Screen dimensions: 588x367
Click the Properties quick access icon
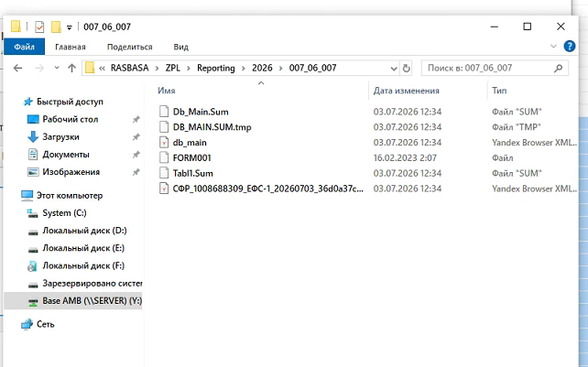pos(39,27)
